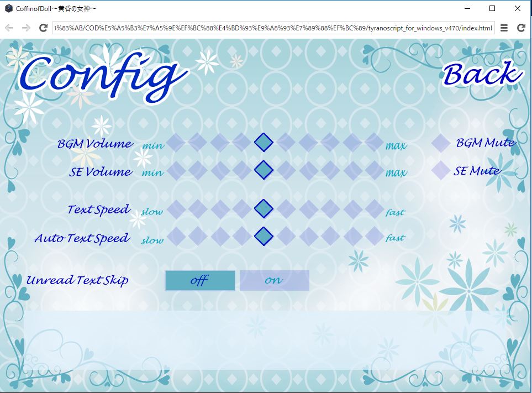Set SE Volume to tenth diamond (maximum)
Image resolution: width=532 pixels, height=393 pixels.
point(374,170)
